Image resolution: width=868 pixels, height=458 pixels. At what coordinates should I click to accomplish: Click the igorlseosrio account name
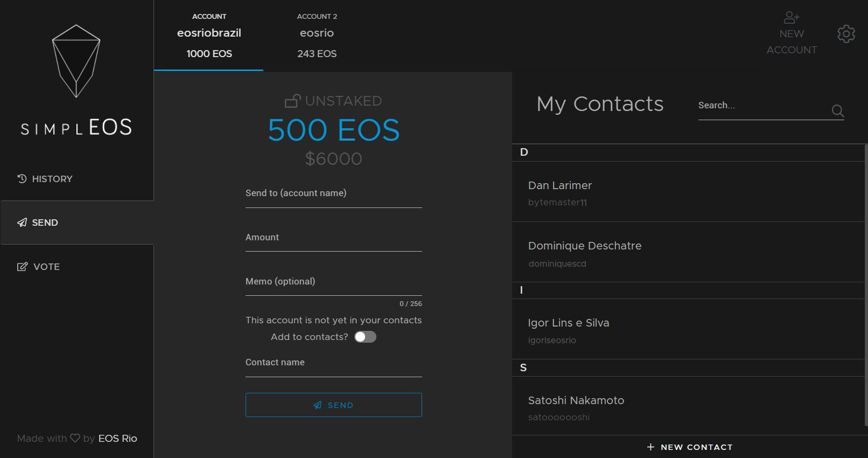coord(552,340)
